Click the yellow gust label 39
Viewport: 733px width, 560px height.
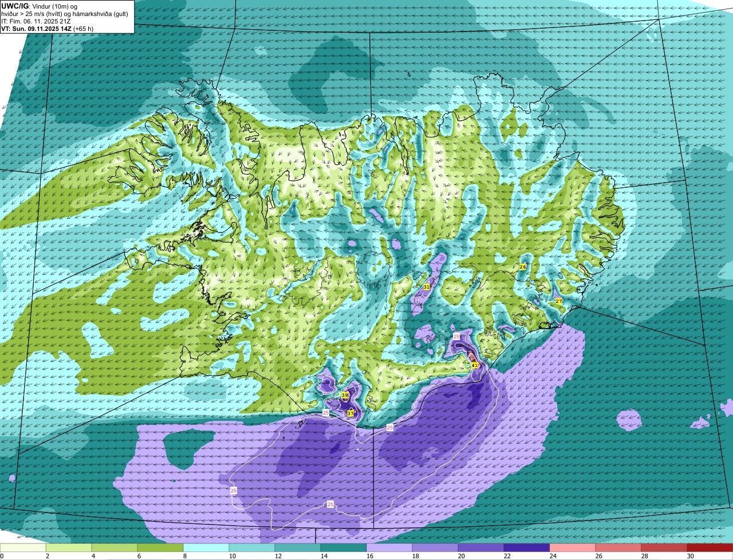[345, 395]
